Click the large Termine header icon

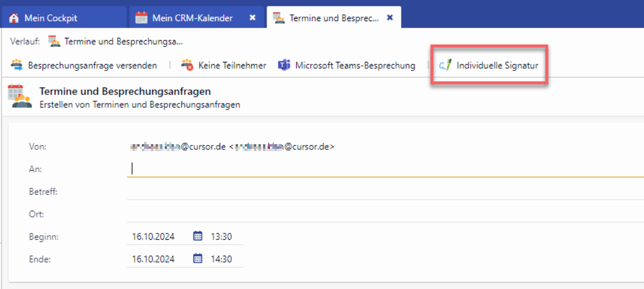point(20,96)
